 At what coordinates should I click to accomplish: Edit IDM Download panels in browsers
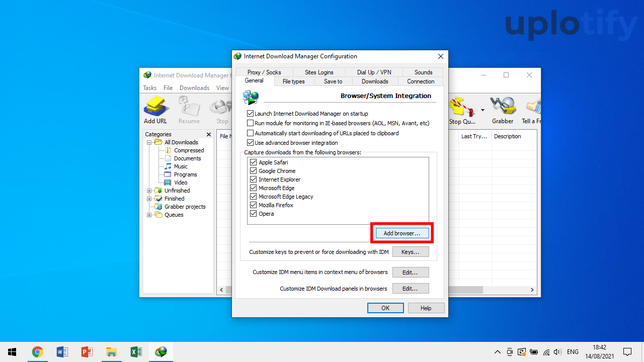411,289
